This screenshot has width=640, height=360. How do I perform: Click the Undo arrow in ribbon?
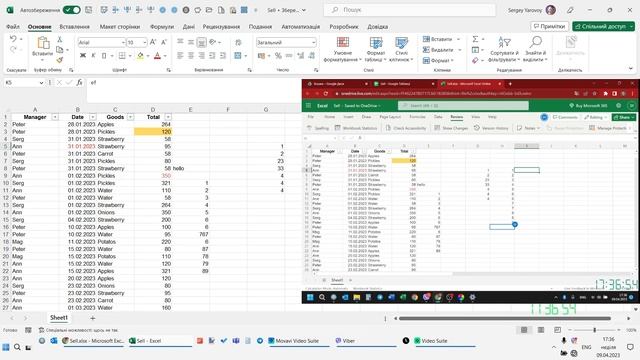pos(13,39)
